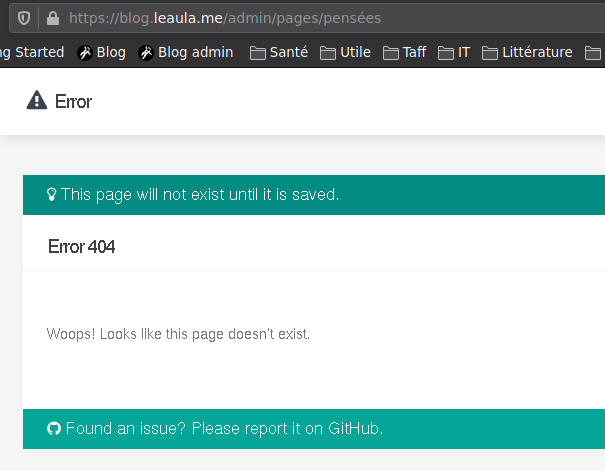Click the IT folder icon
The width and height of the screenshot is (605, 471).
click(446, 53)
